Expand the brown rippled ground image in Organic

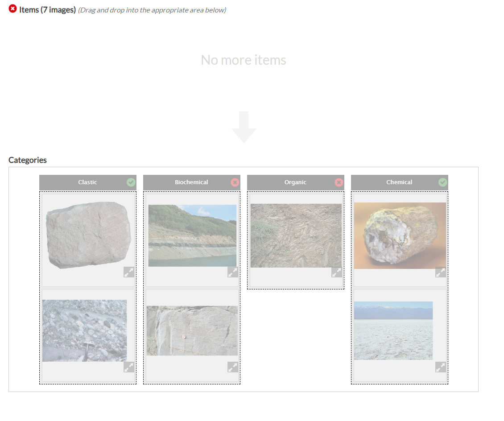[337, 272]
